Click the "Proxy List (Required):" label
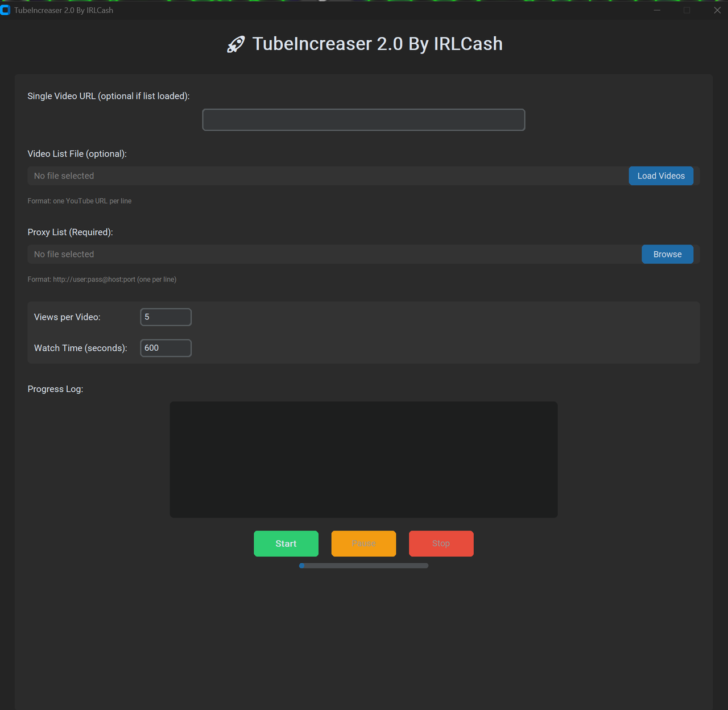728x710 pixels. [71, 232]
